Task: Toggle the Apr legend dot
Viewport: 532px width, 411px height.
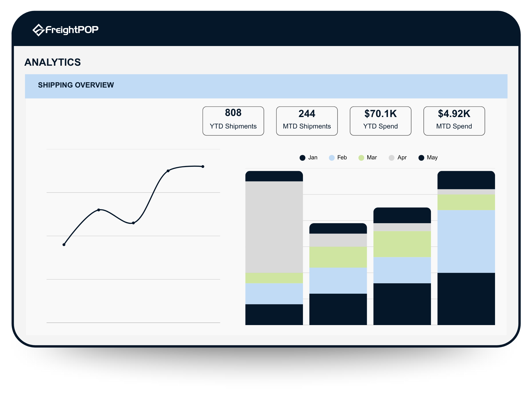Action: click(x=392, y=158)
